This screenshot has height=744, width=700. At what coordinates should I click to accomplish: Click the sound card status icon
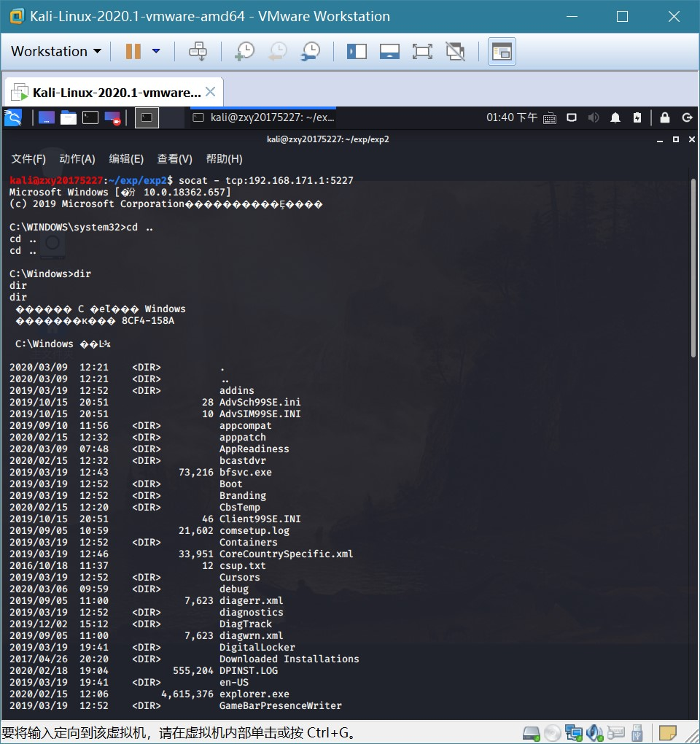click(x=594, y=733)
